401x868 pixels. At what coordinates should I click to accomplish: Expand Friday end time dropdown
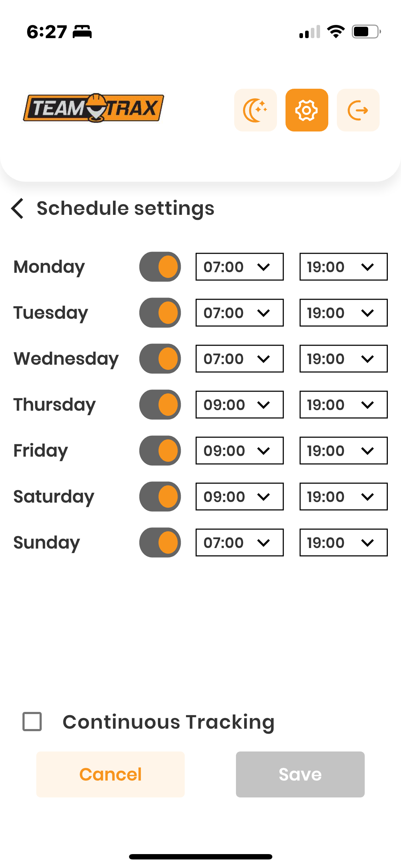point(343,451)
